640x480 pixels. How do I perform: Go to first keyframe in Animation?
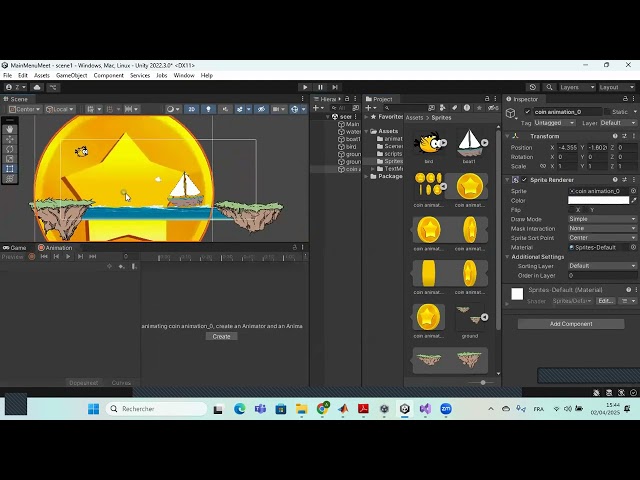[x=44, y=256]
